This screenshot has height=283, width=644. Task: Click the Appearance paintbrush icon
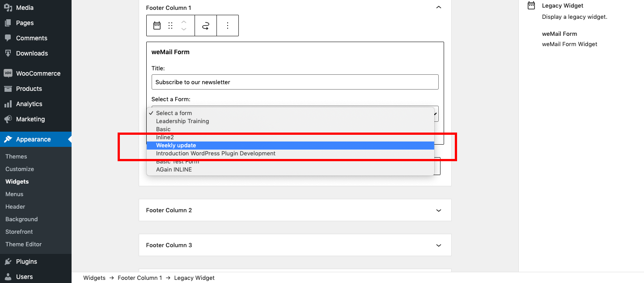[x=9, y=139]
